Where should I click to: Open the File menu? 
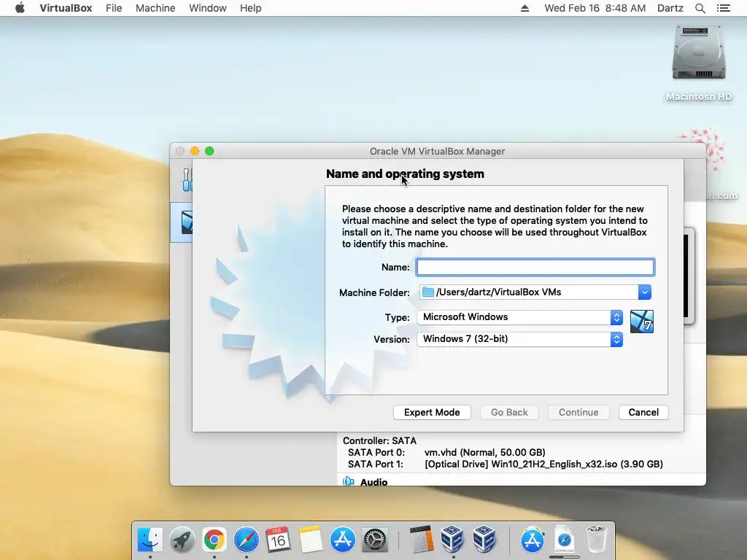pos(114,8)
